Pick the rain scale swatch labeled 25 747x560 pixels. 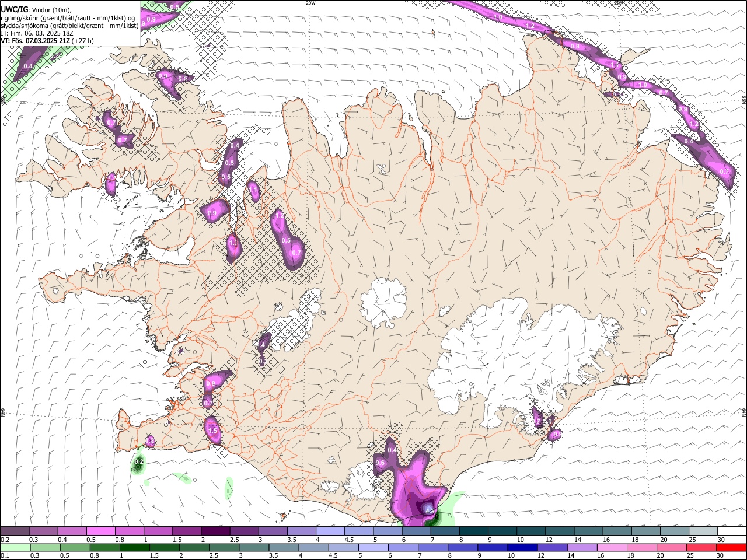pos(701,547)
